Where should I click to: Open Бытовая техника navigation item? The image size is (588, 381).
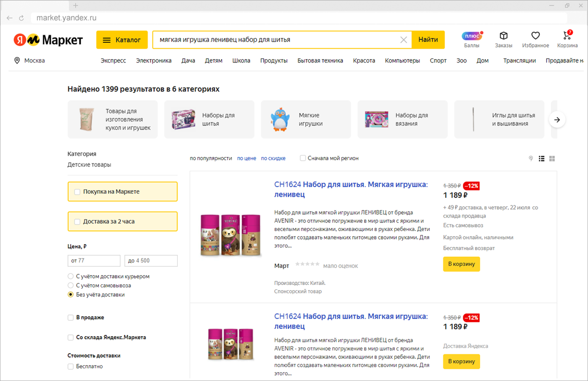[x=320, y=60]
